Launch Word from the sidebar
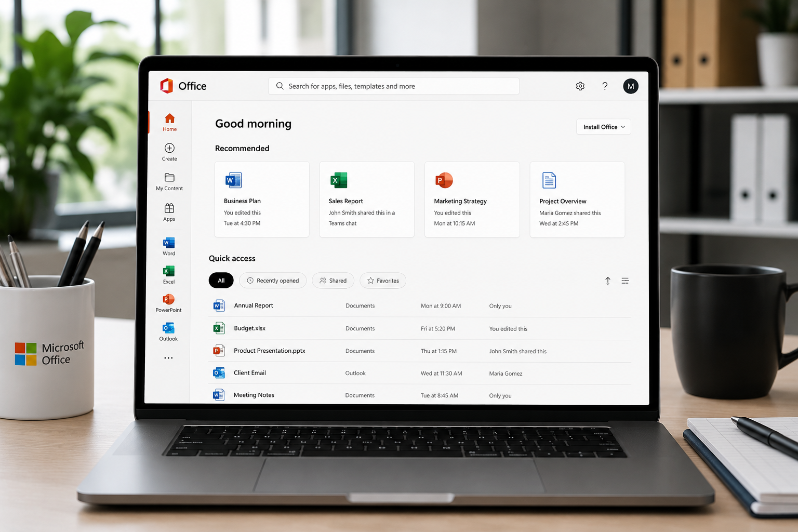 pos(169,247)
